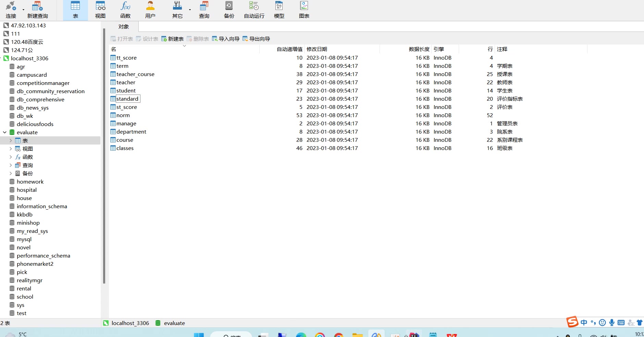
Task: Expand the 备份 (Backups) tree node
Action: (11, 173)
